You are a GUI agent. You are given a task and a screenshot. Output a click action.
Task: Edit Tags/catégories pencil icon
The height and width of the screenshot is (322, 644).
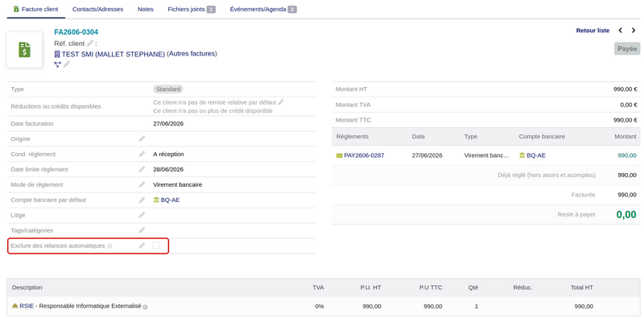pyautogui.click(x=142, y=230)
